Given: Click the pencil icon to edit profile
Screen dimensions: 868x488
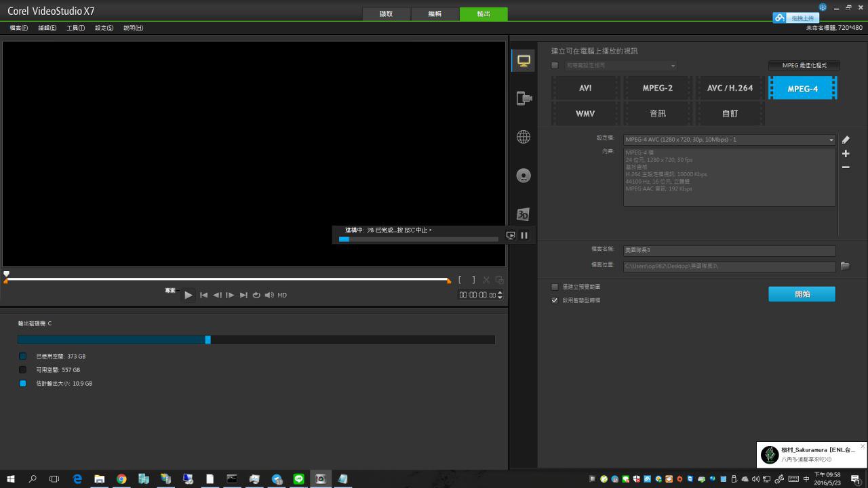Looking at the screenshot, I should (x=846, y=140).
